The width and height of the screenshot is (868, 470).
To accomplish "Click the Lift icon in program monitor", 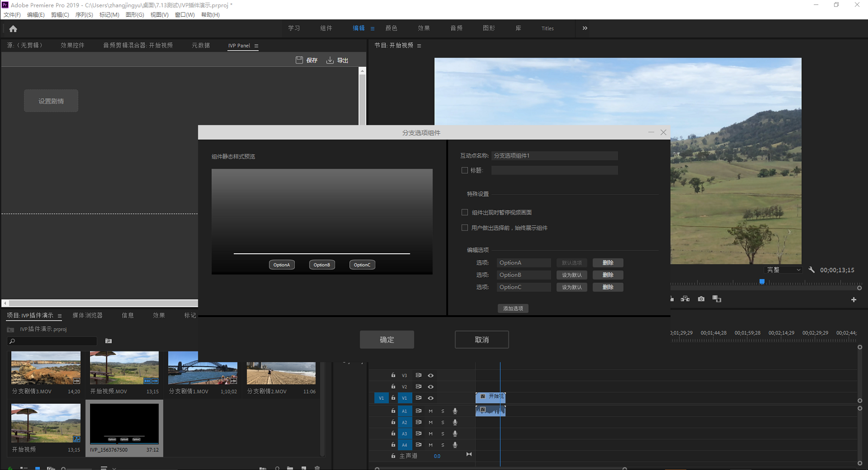I will pos(672,299).
